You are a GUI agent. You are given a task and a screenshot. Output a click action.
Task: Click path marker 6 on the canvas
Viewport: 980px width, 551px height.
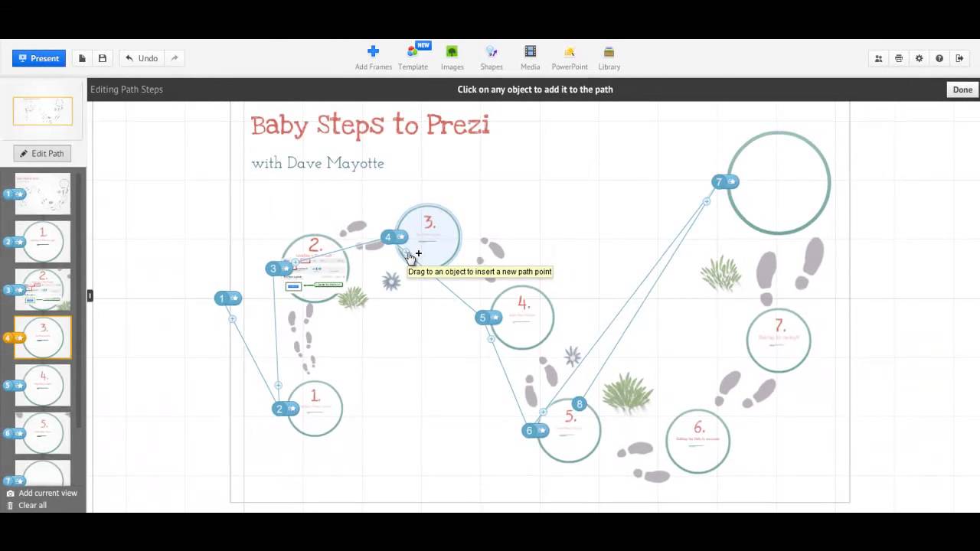tap(535, 431)
